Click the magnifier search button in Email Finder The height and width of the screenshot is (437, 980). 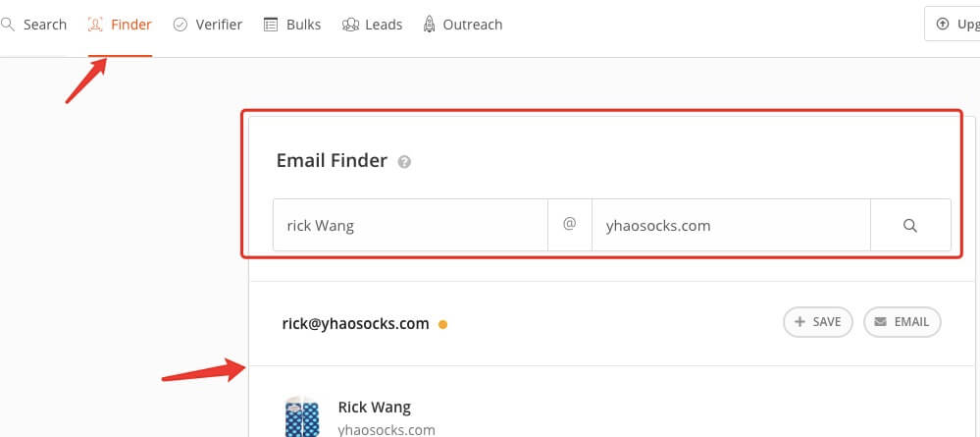tap(910, 226)
